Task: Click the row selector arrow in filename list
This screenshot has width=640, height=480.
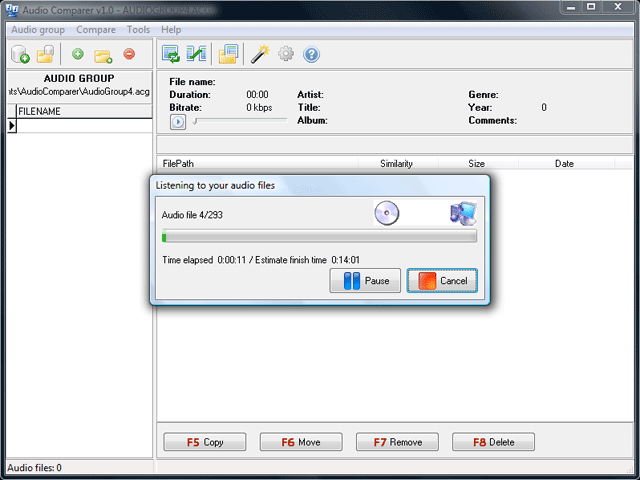Action: [12, 125]
